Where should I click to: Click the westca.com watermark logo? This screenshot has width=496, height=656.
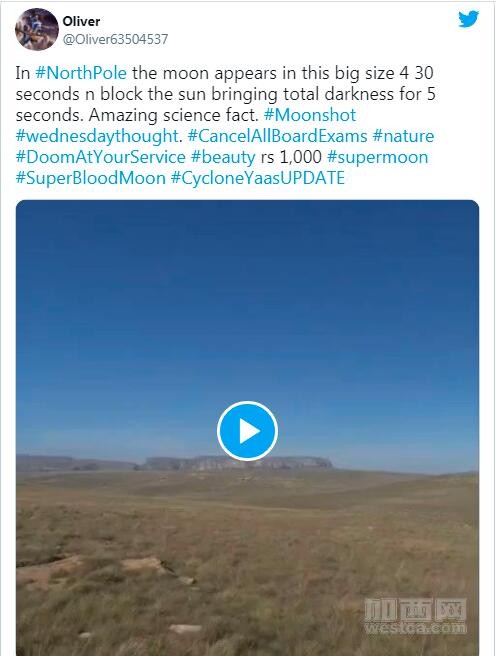point(415,616)
